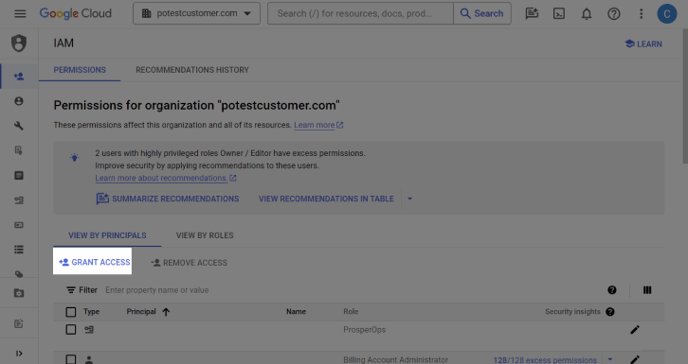
Task: Click the Type column header
Action: 91,312
